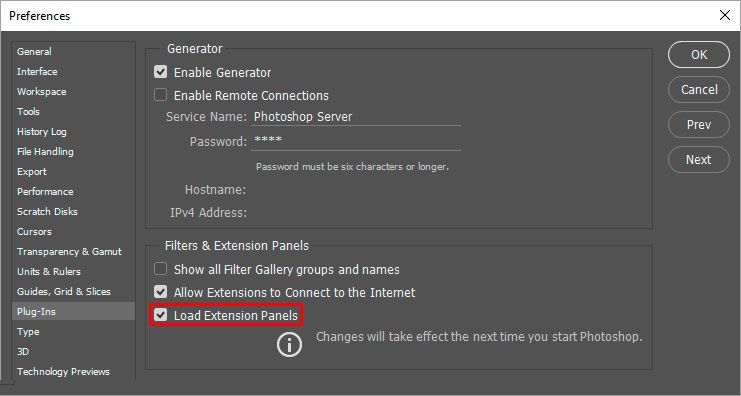Select File Handling category
The height and width of the screenshot is (396, 741).
click(45, 151)
